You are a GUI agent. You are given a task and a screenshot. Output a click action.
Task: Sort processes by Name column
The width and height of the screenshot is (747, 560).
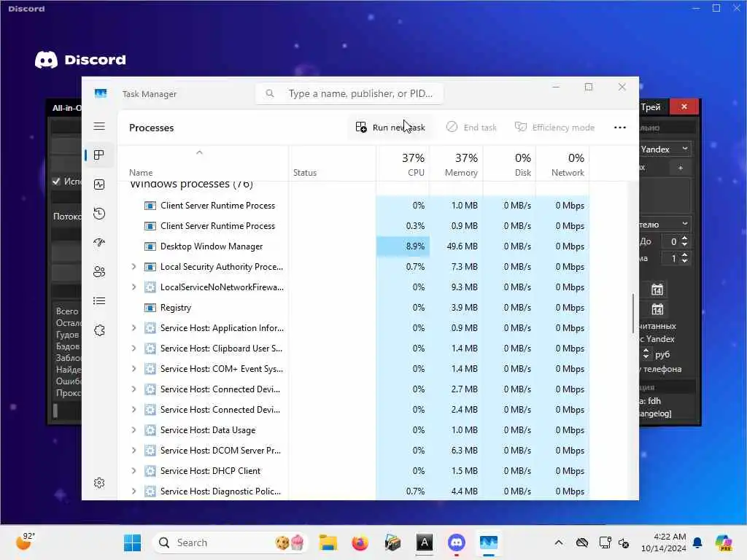pos(141,172)
